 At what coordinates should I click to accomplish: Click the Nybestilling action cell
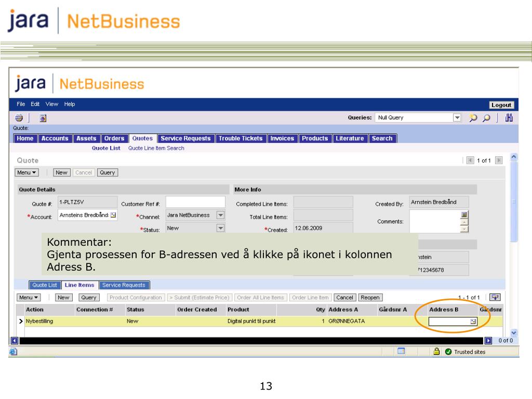(50, 321)
